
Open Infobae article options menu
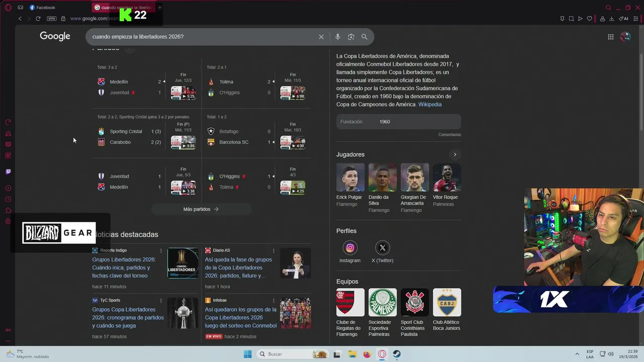pyautogui.click(x=274, y=300)
